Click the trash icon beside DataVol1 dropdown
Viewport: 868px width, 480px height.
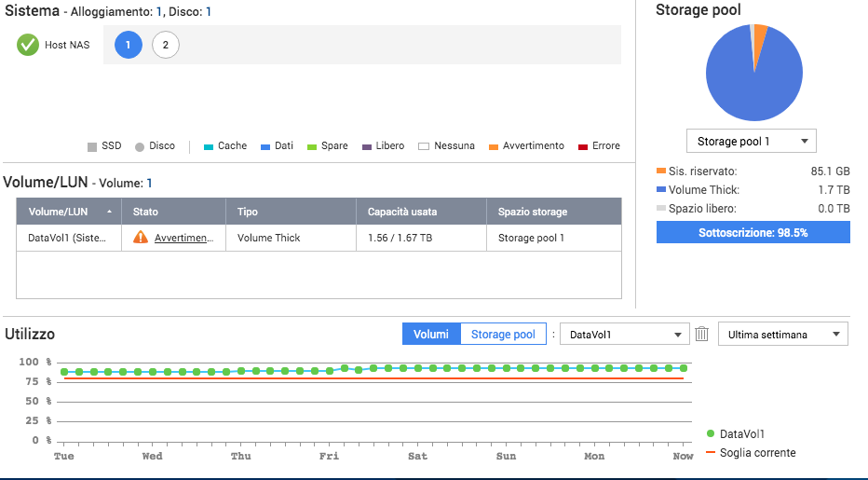(x=702, y=335)
